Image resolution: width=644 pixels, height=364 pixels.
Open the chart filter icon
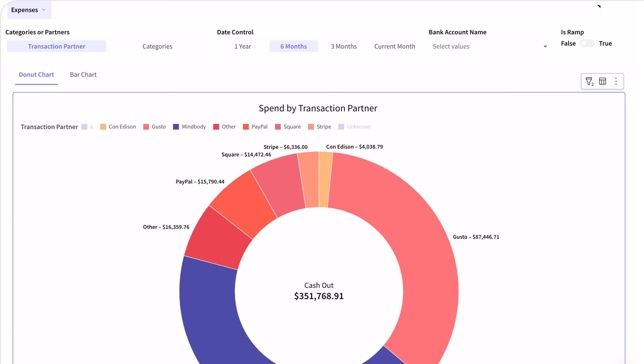[x=589, y=81]
